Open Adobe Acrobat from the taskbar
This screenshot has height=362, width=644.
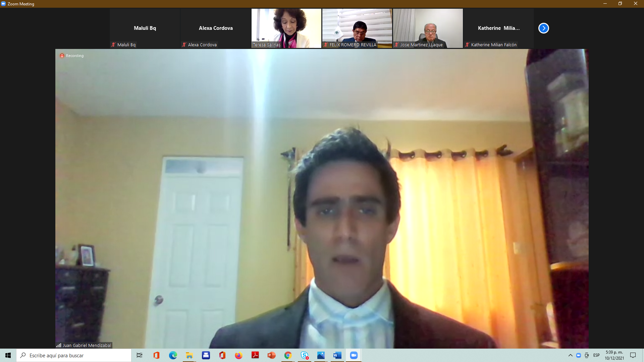255,355
